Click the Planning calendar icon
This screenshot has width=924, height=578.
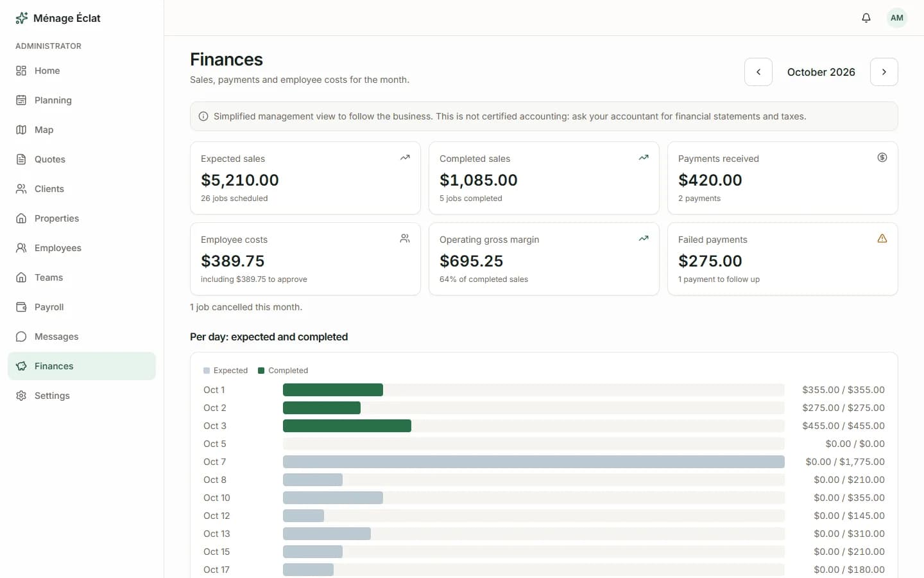tap(21, 100)
